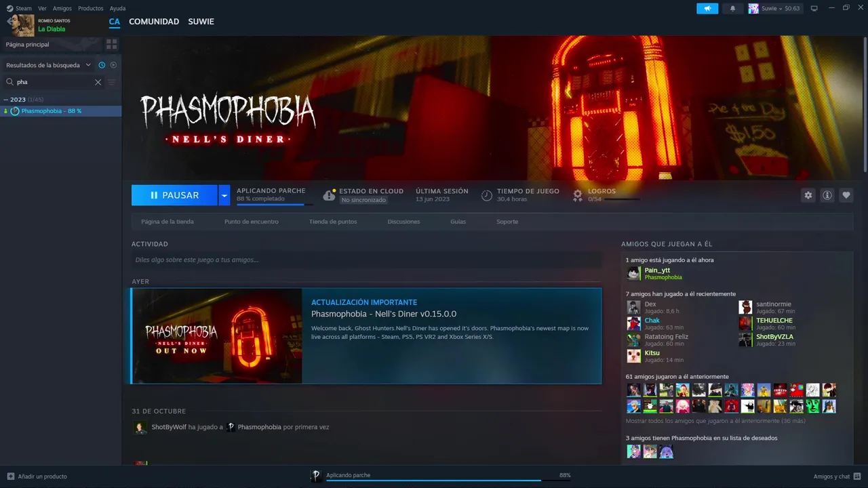868x488 pixels.
Task: Click the activity comment input field
Action: pos(366,260)
